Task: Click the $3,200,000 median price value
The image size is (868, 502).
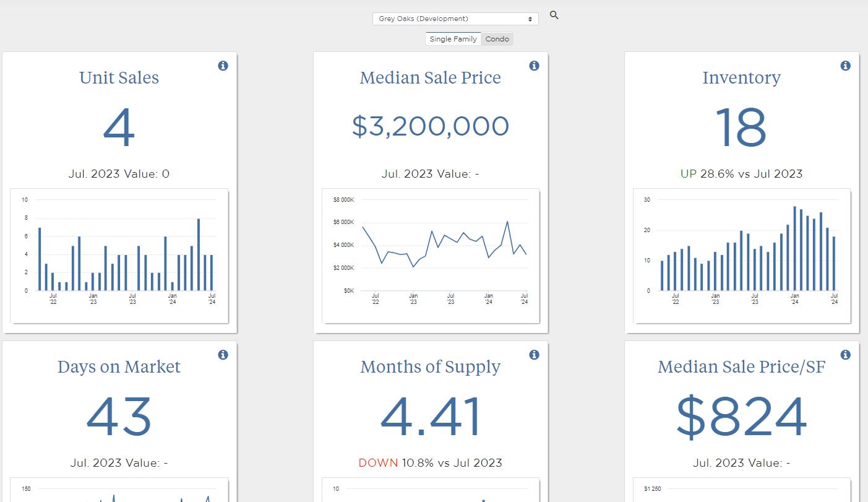Action: [x=431, y=126]
